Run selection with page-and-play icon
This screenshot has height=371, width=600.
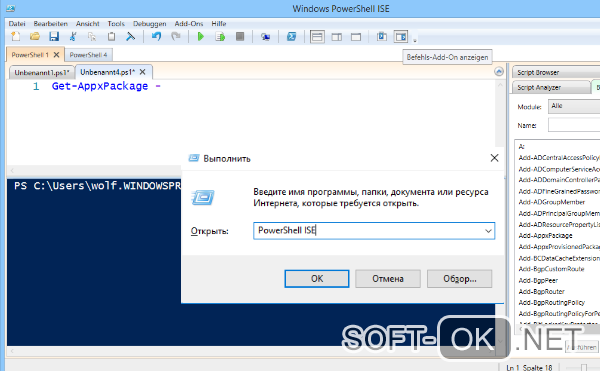[x=220, y=37]
